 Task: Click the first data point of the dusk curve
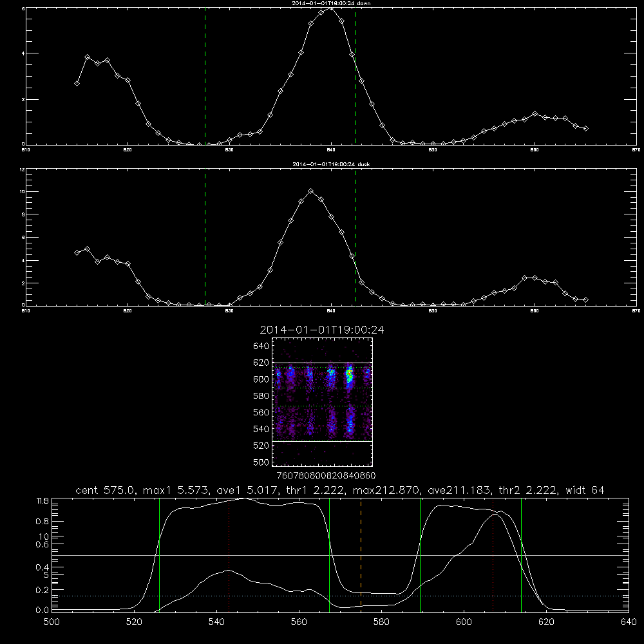point(77,252)
